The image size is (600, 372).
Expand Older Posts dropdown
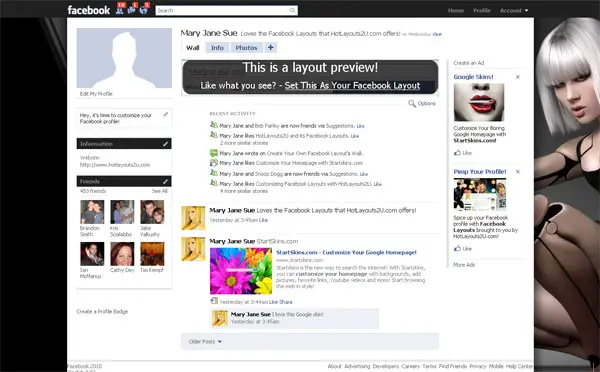[x=205, y=341]
